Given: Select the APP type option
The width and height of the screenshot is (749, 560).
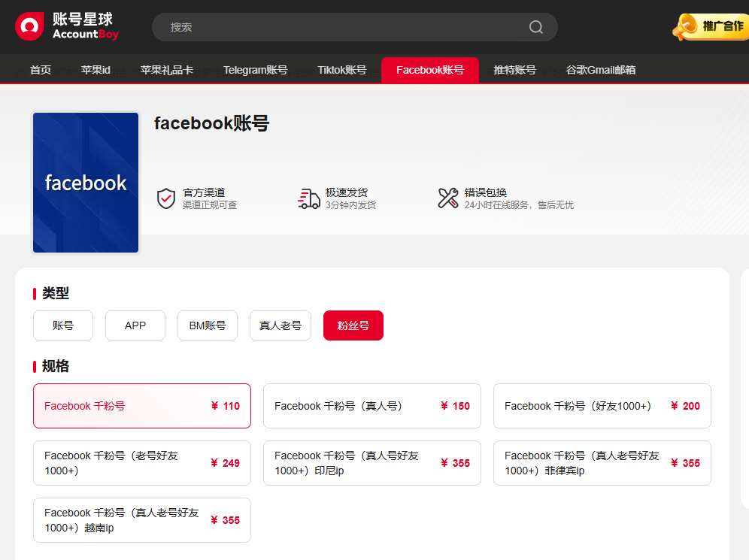Looking at the screenshot, I should 135,325.
